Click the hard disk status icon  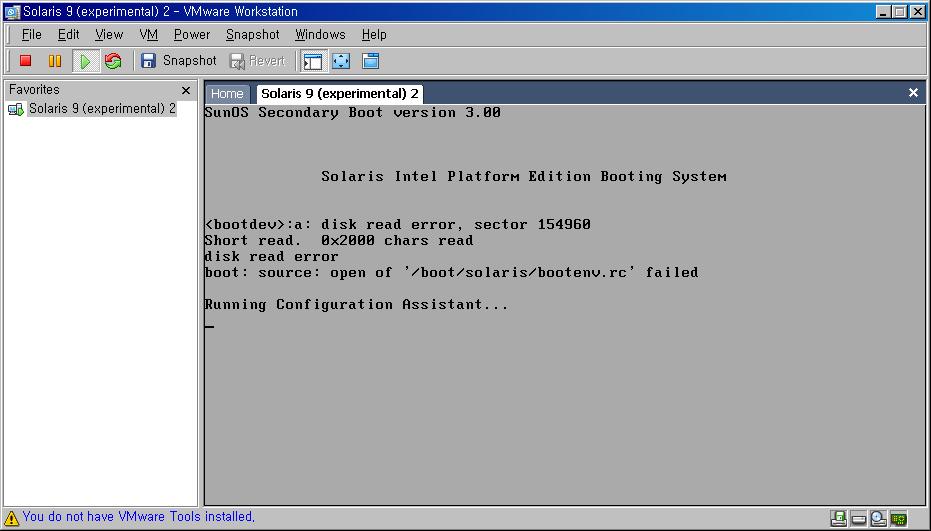pos(858,518)
